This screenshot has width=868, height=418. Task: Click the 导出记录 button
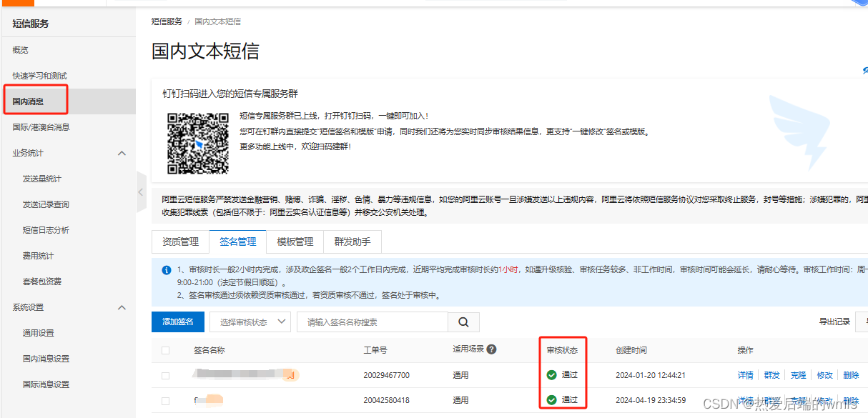point(834,322)
